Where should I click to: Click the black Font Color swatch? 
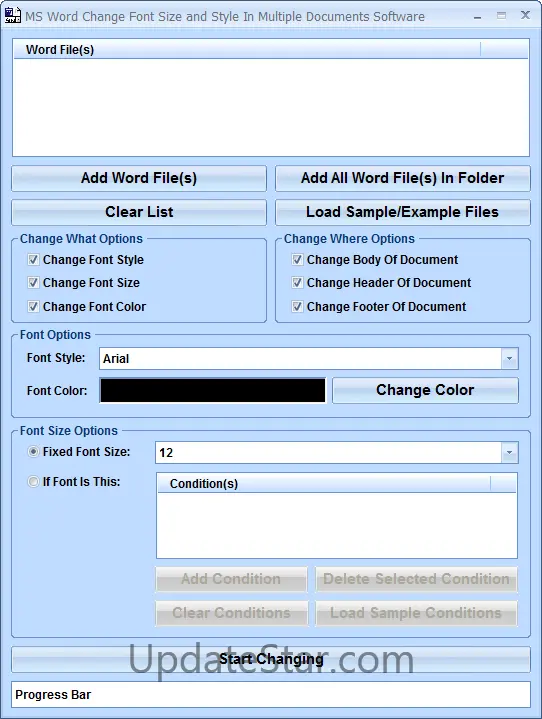(x=213, y=390)
